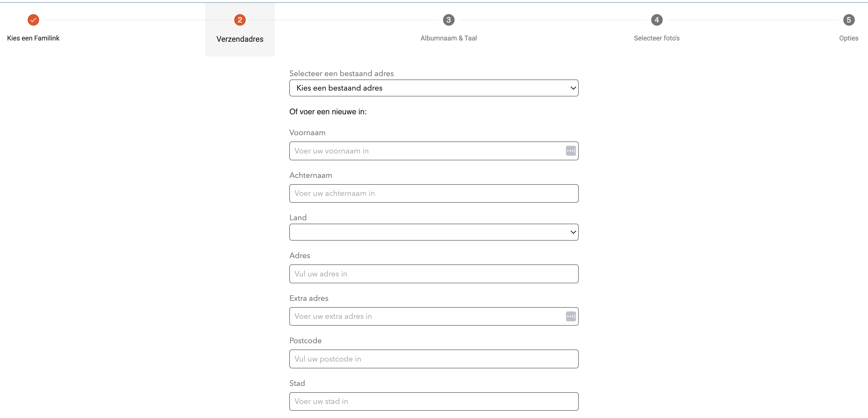Open the 'Kies een bestaand adres' dropdown

click(x=434, y=88)
